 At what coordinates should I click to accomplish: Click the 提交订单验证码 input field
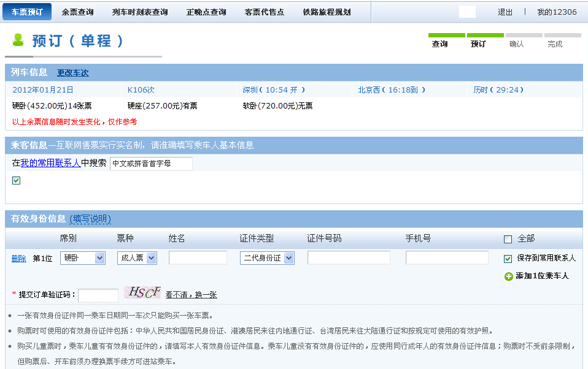98,294
